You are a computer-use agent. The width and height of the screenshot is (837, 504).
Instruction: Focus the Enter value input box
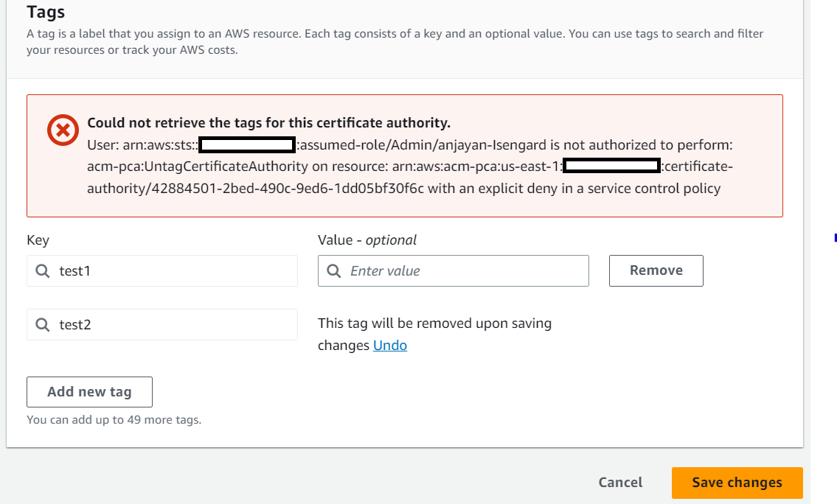click(454, 271)
